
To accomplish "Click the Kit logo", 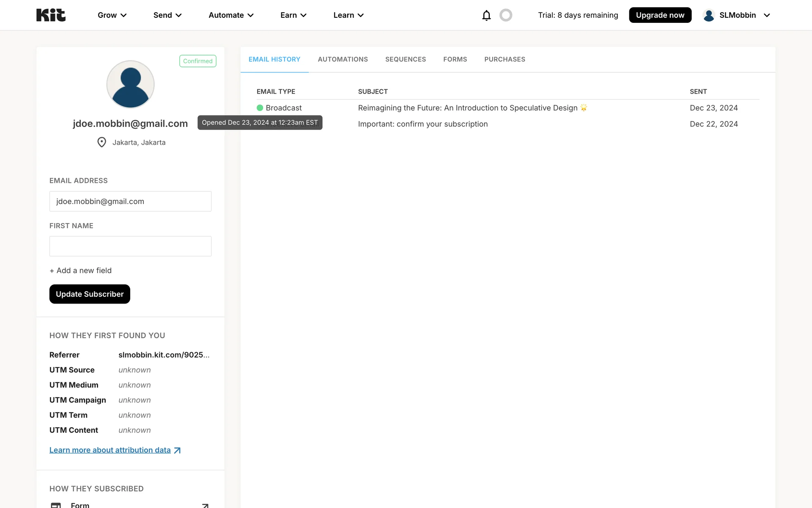I will [51, 15].
